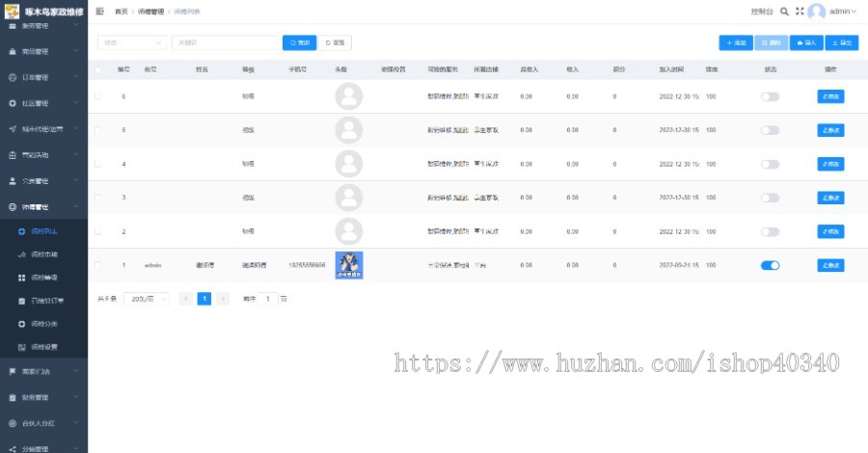Expand 会员管理 menu chevron

76,181
